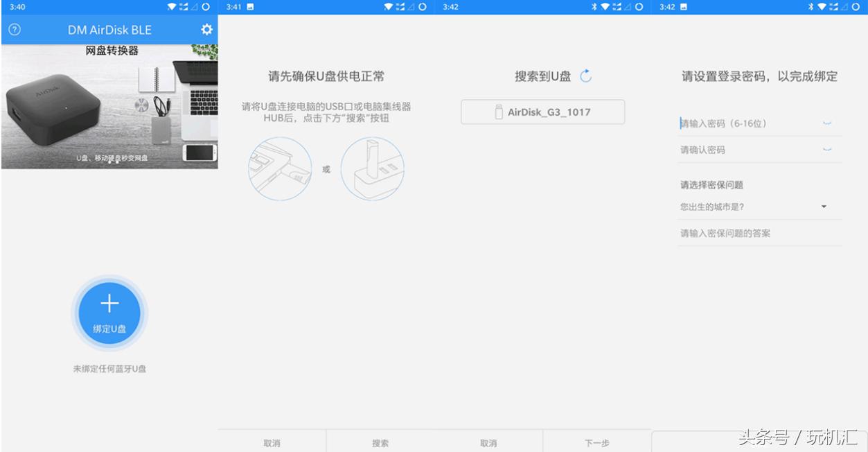Select the USB-to-computer connection illustration
The image size is (868, 452).
(x=280, y=168)
